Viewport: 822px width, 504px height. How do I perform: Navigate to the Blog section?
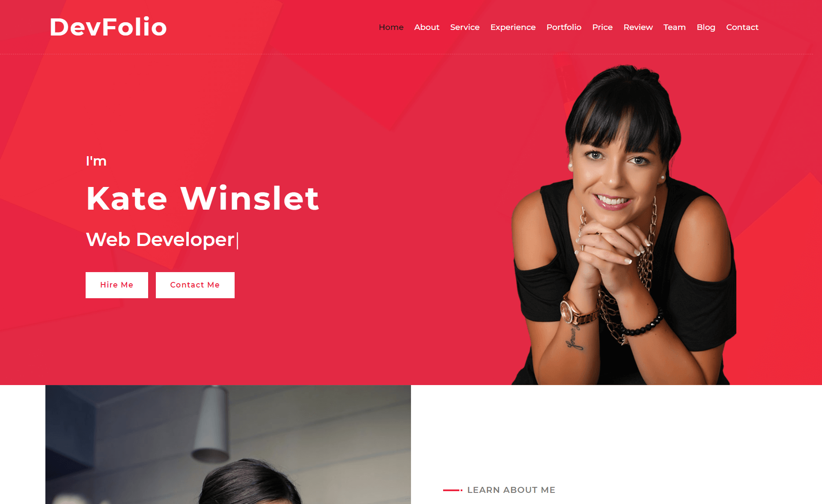(x=705, y=27)
